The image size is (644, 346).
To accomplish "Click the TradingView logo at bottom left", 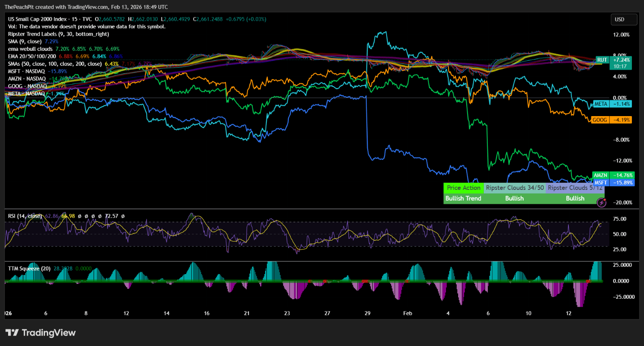I will pos(41,333).
